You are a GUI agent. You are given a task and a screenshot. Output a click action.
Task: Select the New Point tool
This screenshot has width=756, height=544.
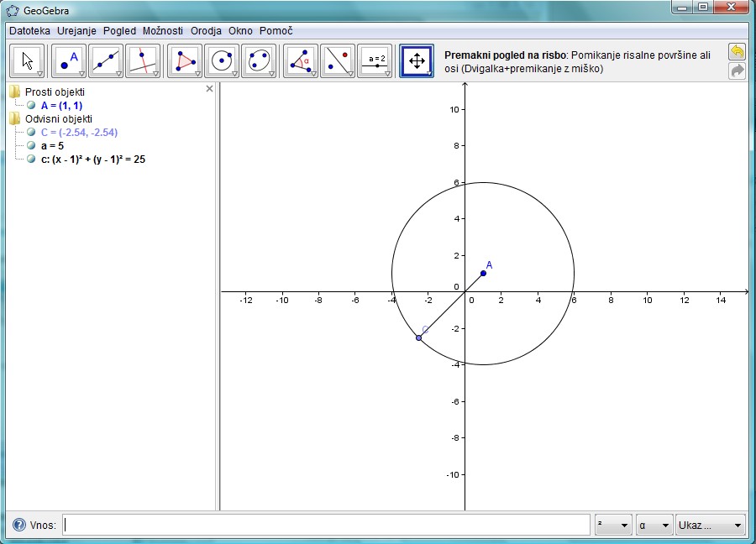(70, 61)
